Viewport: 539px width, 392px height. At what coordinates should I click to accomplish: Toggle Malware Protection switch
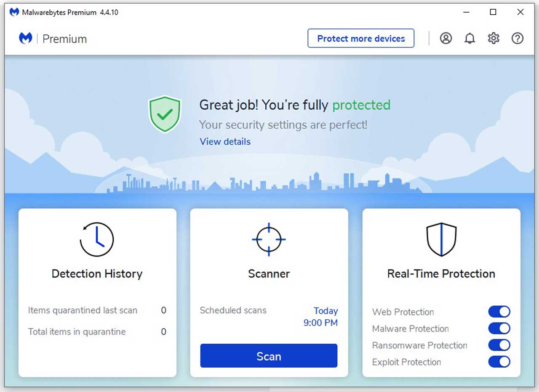(x=499, y=328)
